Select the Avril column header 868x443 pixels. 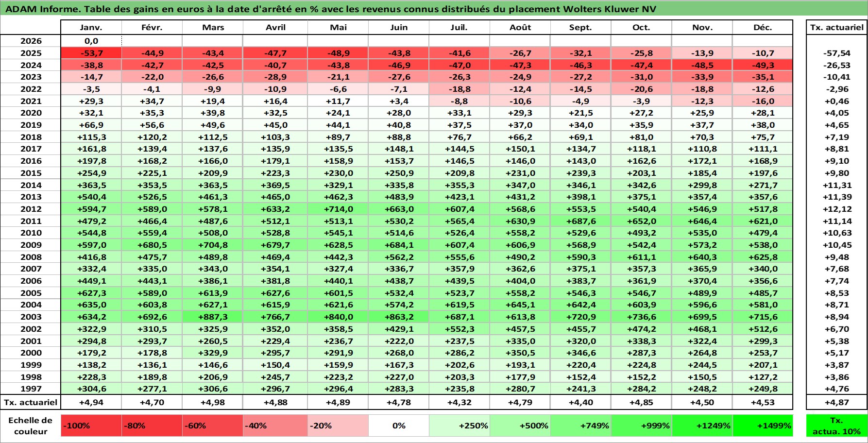pyautogui.click(x=275, y=28)
